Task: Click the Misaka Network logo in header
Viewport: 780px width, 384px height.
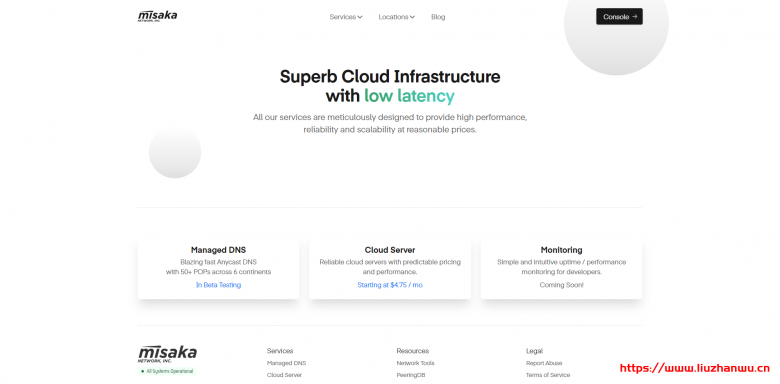Action: (x=157, y=16)
